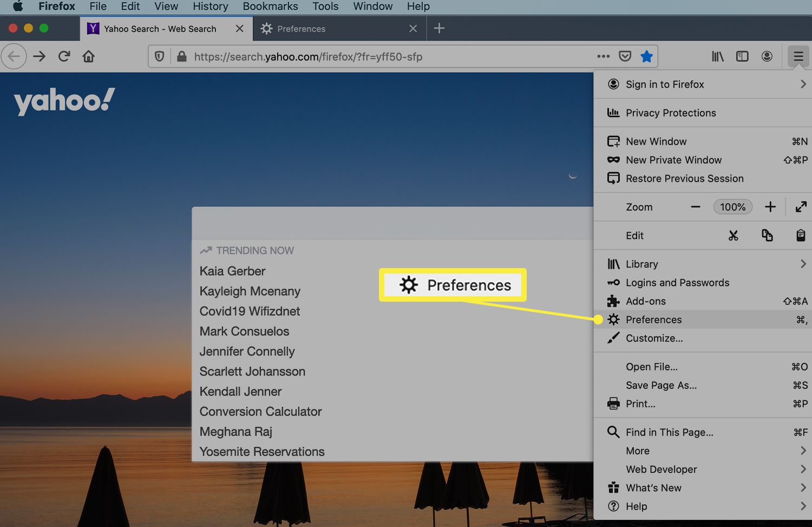Click the site security padlock icon

tap(182, 56)
